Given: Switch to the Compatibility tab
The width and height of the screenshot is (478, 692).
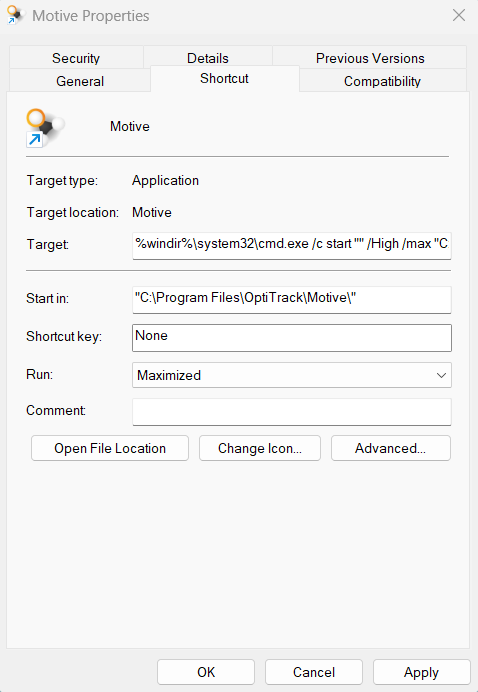Looking at the screenshot, I should pos(382,81).
